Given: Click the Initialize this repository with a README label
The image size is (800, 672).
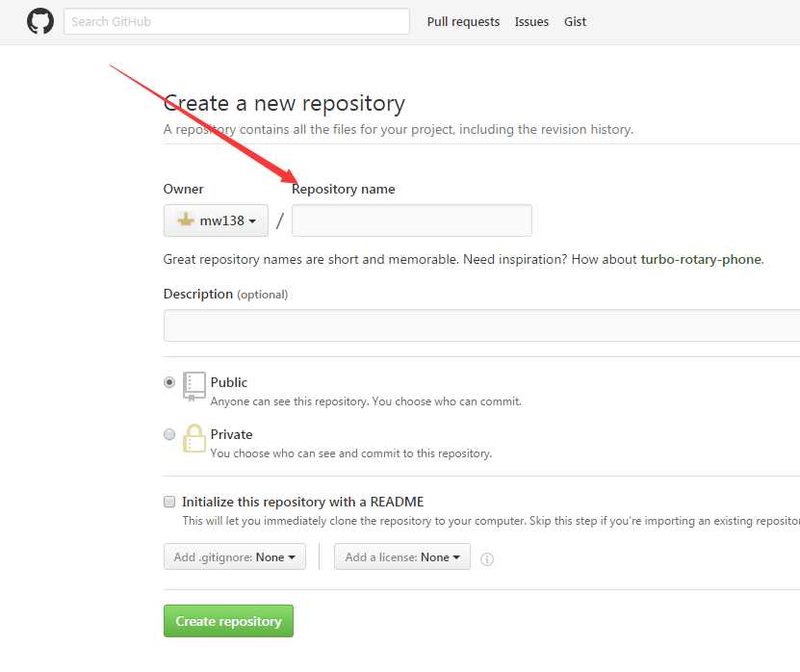Looking at the screenshot, I should (x=303, y=503).
